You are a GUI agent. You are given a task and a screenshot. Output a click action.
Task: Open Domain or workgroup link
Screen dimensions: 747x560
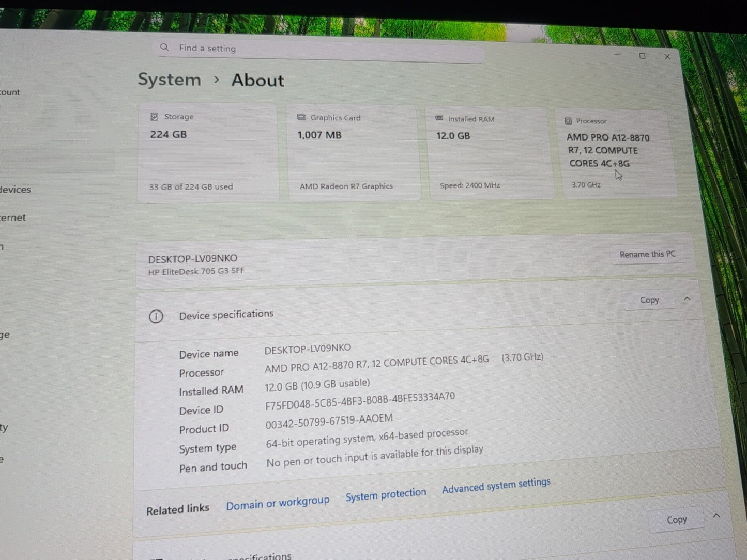click(278, 503)
